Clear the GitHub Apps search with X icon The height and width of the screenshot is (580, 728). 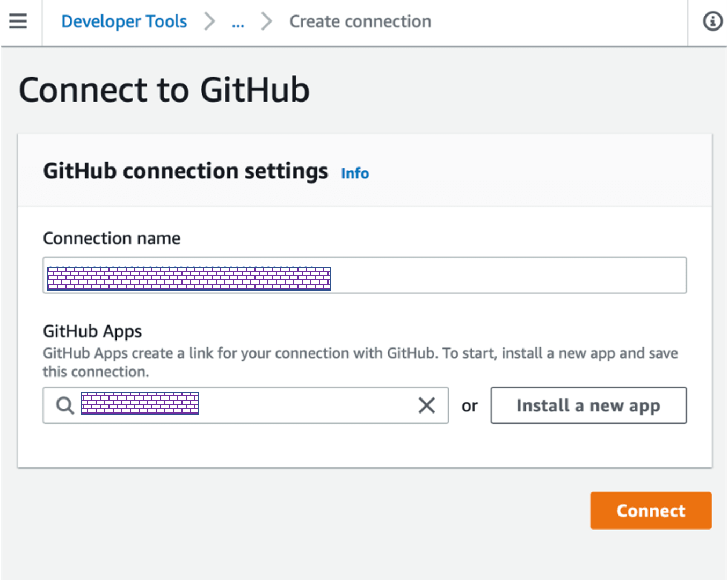(427, 405)
